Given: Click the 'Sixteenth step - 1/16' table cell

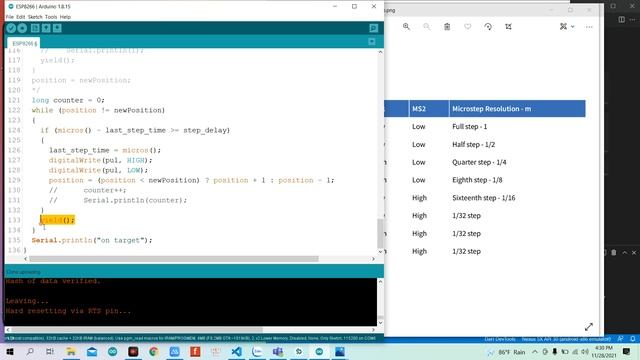Looking at the screenshot, I should point(484,198).
